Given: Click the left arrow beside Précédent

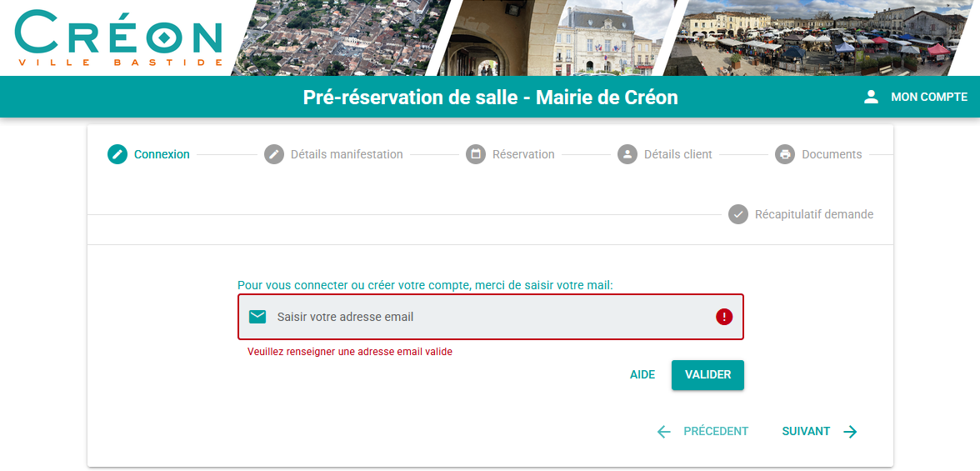Looking at the screenshot, I should pos(663,432).
